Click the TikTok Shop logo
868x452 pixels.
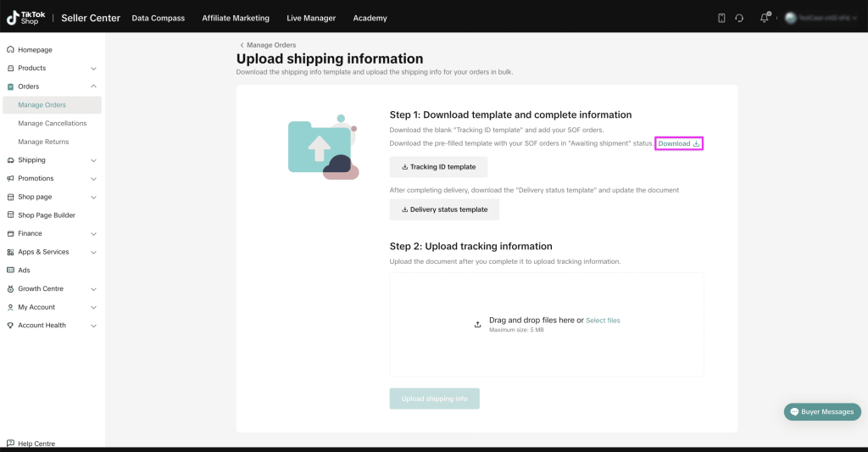pos(25,18)
